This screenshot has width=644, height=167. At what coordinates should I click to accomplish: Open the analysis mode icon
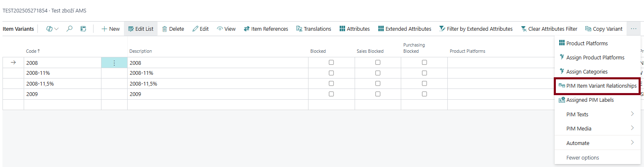point(83,29)
